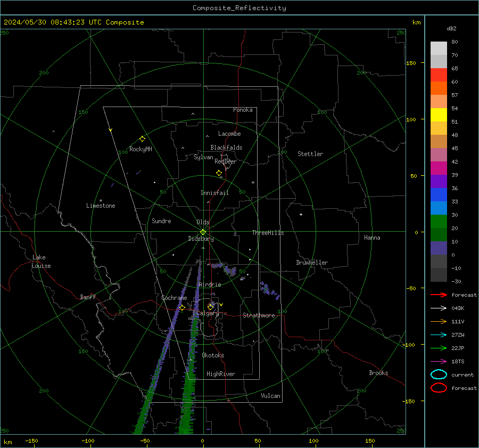The image size is (479, 448).
Task: Click the magenta 18TS arrow icon
Action: [439, 362]
